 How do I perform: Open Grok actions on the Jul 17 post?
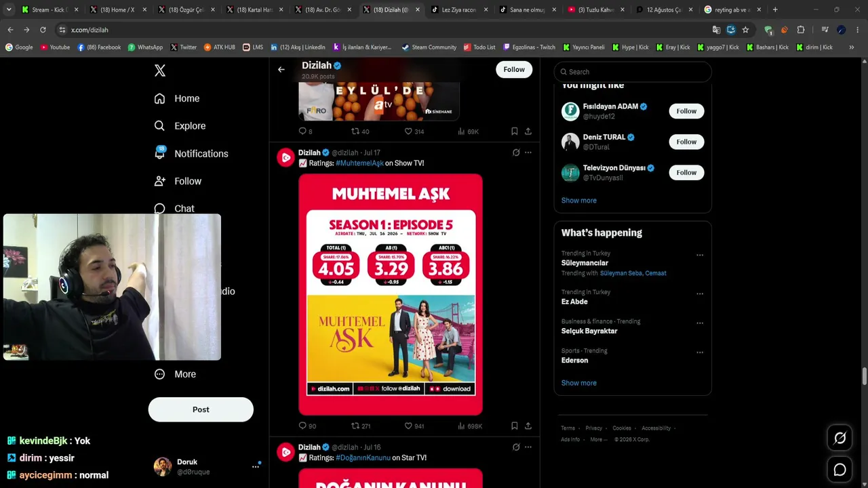click(x=516, y=152)
